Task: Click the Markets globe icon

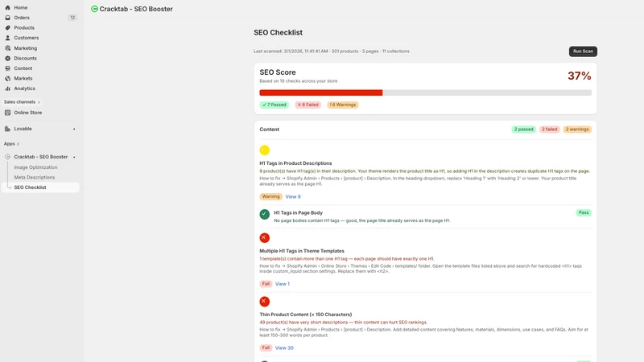Action: click(x=7, y=78)
